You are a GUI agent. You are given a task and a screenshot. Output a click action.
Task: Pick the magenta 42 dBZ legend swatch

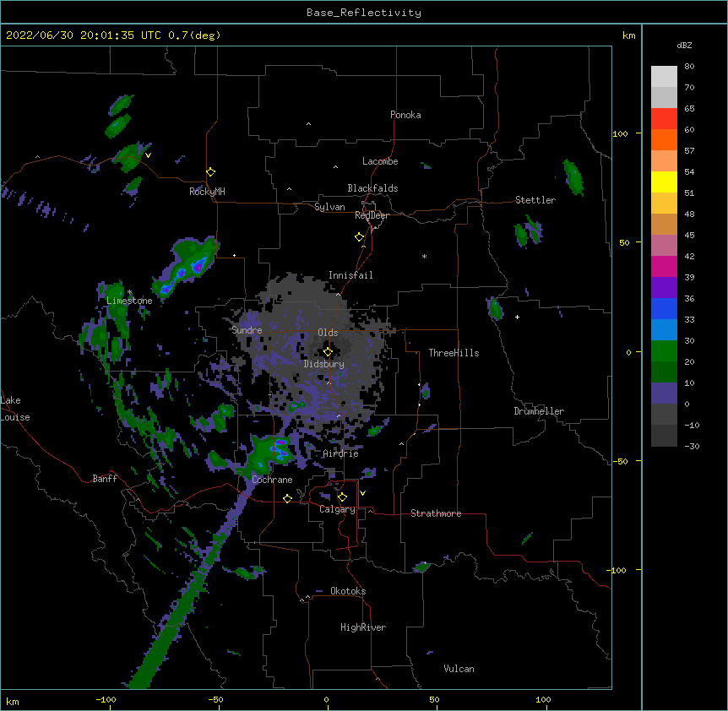coord(664,266)
